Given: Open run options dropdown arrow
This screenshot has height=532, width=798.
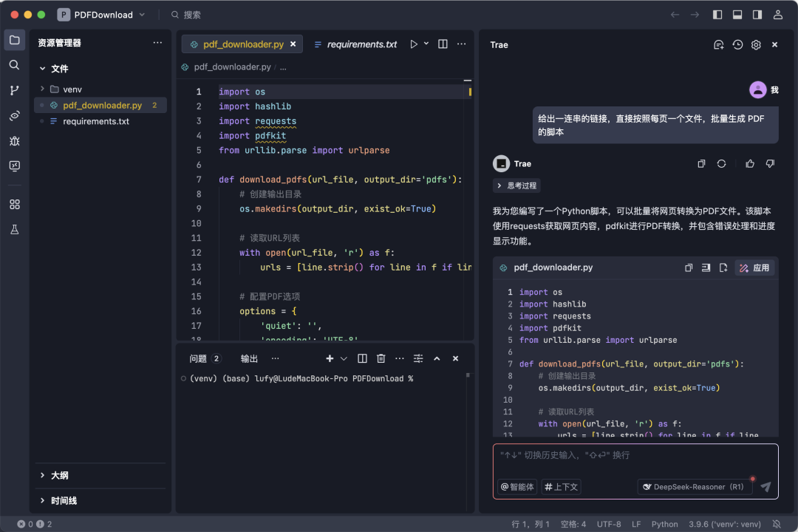Looking at the screenshot, I should (x=426, y=44).
